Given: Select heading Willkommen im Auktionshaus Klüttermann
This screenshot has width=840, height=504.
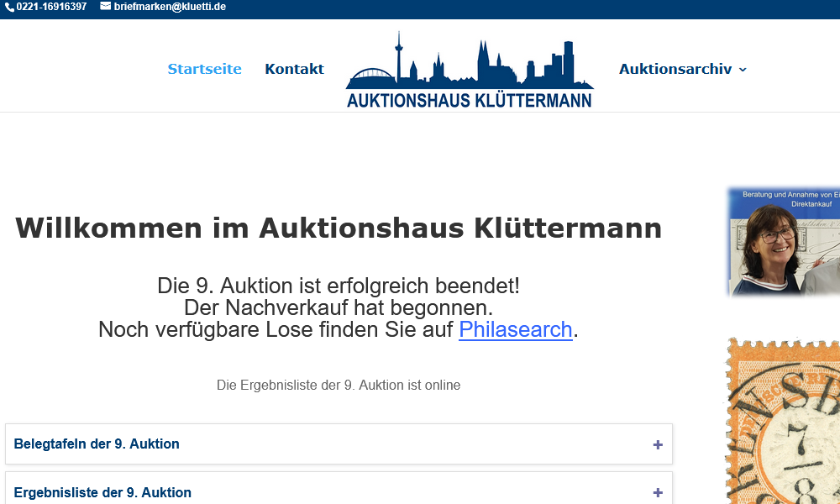Looking at the screenshot, I should [339, 228].
